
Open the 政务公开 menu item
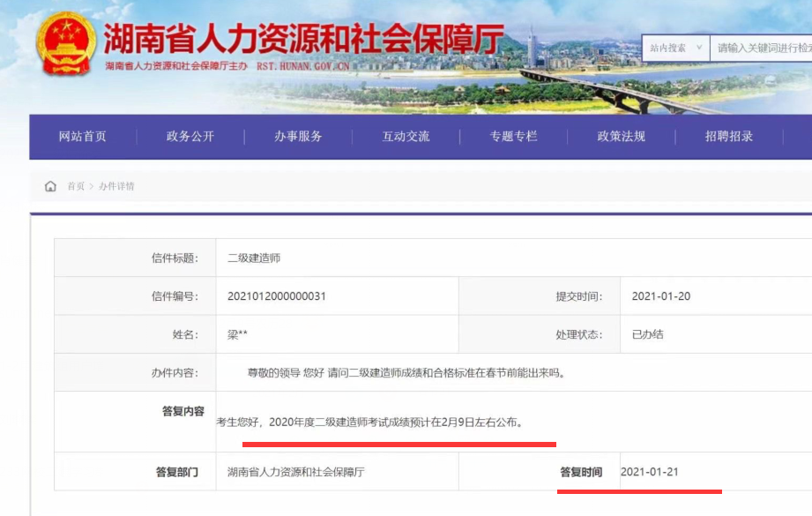[x=190, y=137]
